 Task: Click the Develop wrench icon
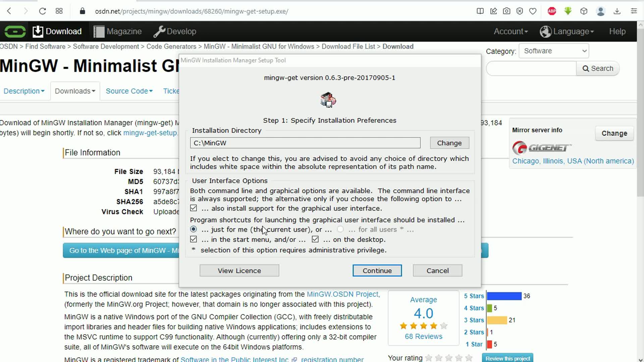point(159,32)
